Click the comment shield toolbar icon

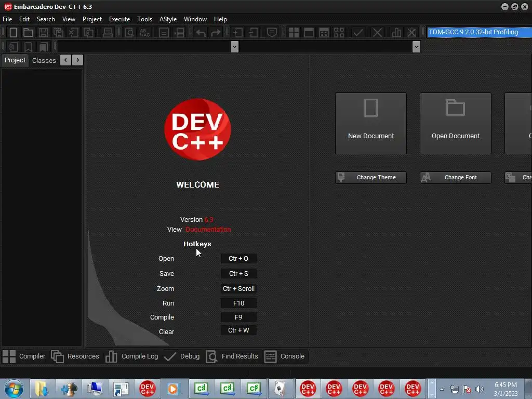(271, 33)
